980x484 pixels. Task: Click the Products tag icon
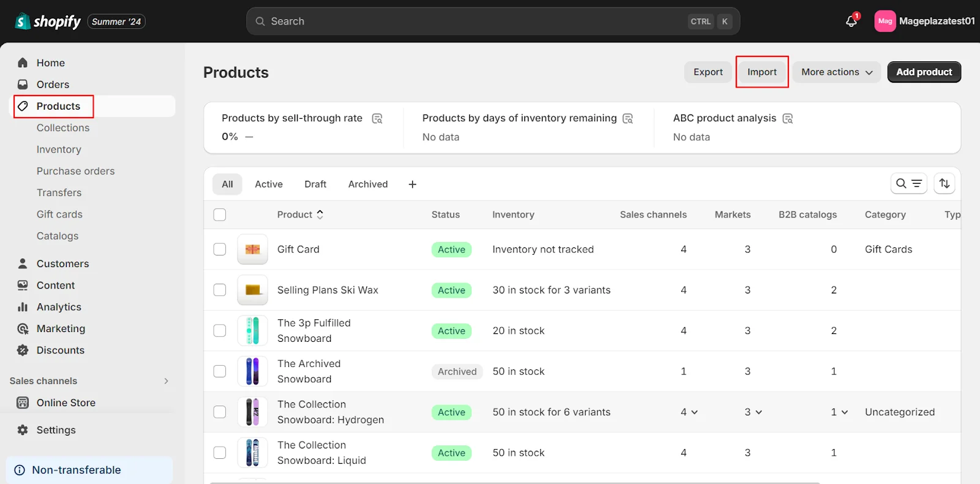(23, 106)
